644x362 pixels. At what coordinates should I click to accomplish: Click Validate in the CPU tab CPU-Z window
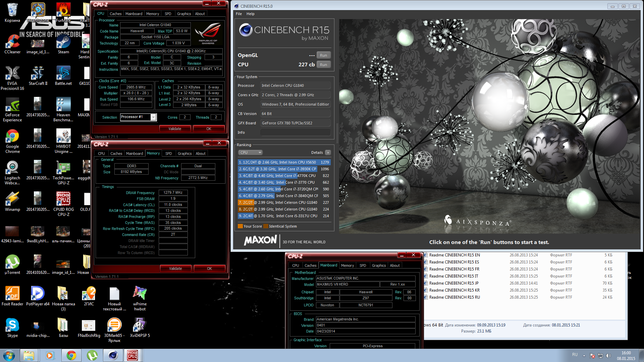pos(175,129)
